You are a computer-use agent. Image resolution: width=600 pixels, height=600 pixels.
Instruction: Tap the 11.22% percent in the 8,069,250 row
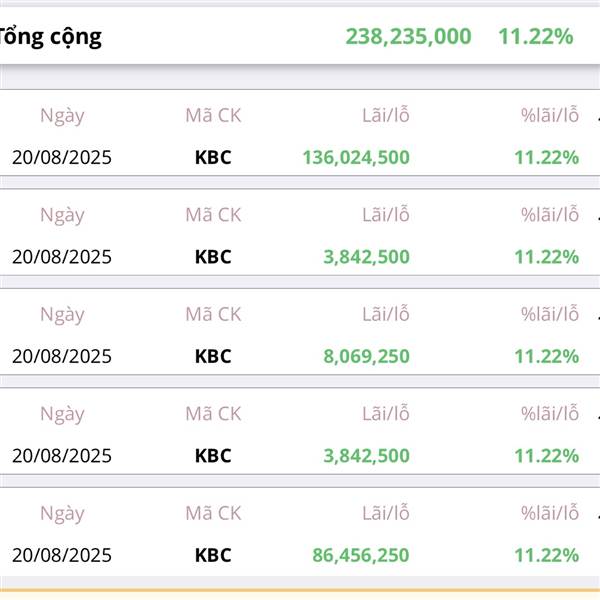[x=546, y=356]
